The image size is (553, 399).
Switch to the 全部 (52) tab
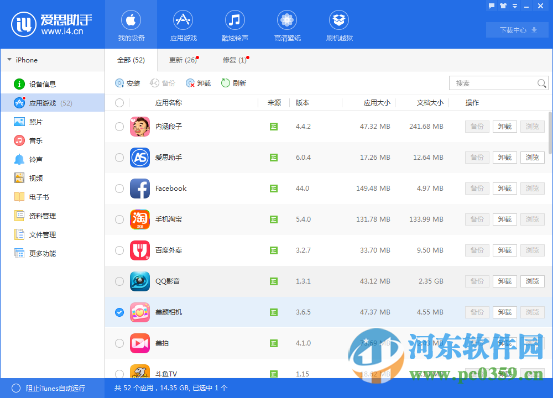coord(131,60)
